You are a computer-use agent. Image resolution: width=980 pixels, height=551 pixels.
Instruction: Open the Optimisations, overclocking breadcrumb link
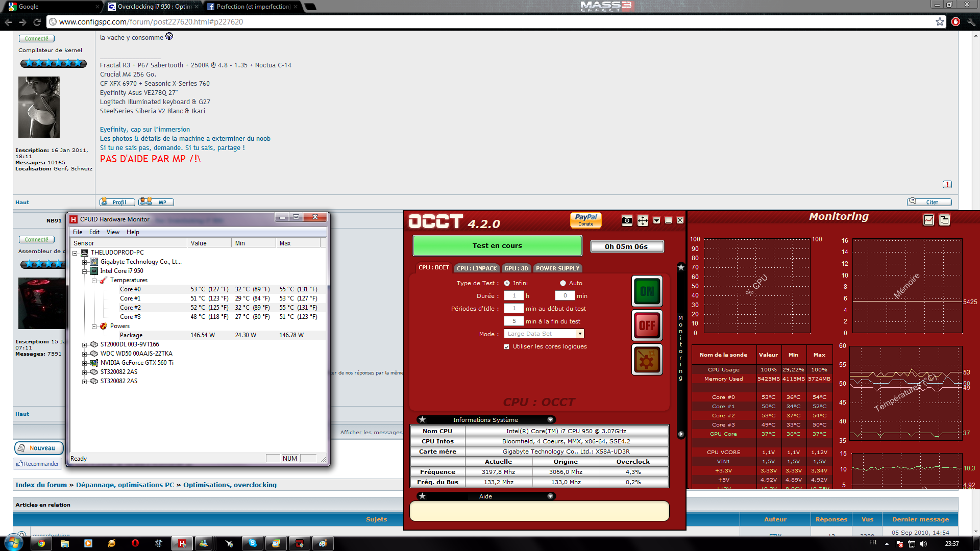[x=230, y=485]
